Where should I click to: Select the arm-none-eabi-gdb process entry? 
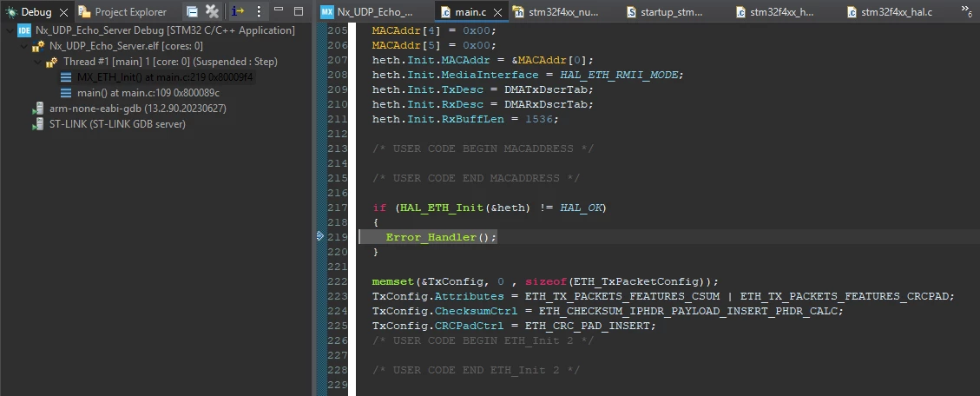coord(137,109)
